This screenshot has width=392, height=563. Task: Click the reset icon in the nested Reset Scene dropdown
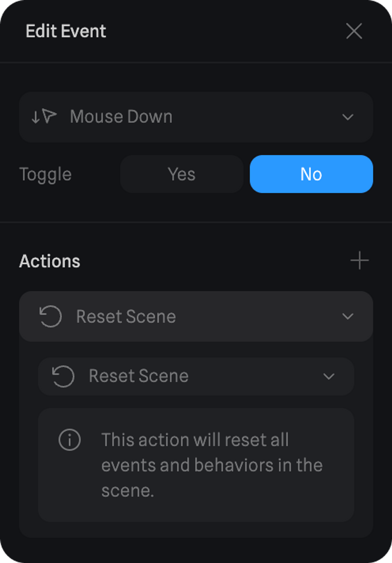coord(63,376)
